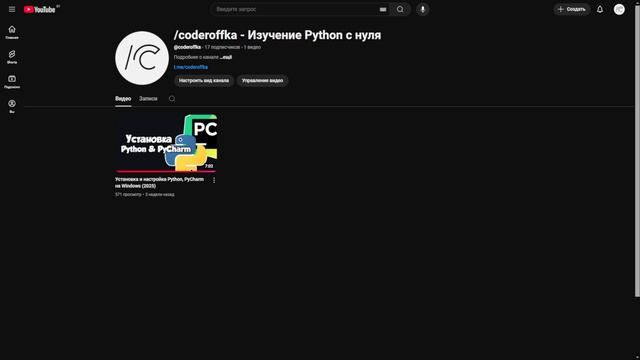
Task: Open the t.me/coderoffka link
Action: (x=191, y=67)
